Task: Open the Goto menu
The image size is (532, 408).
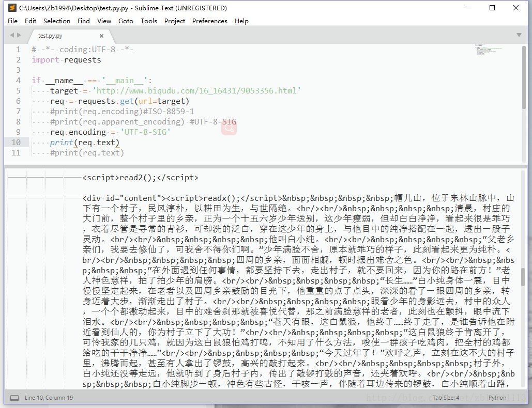Action: [125, 21]
